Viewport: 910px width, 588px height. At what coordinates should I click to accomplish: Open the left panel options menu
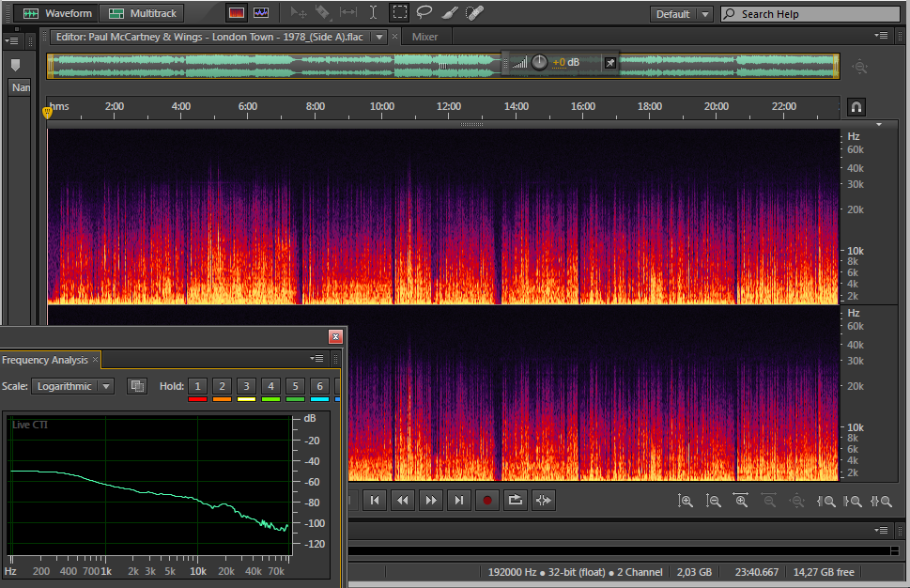point(11,41)
